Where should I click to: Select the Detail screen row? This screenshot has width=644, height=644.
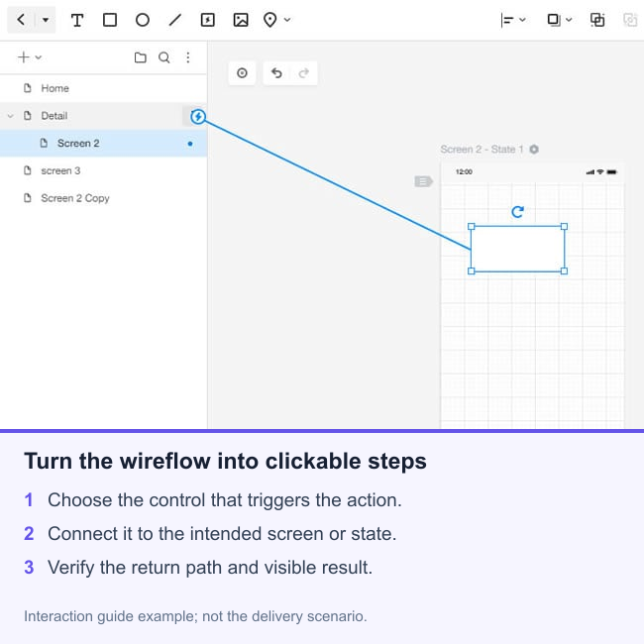(x=103, y=116)
